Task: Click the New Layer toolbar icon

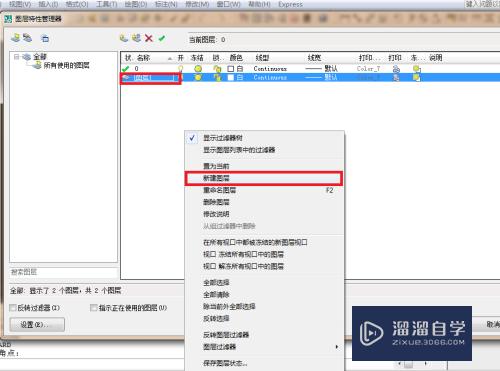Action: pos(124,38)
